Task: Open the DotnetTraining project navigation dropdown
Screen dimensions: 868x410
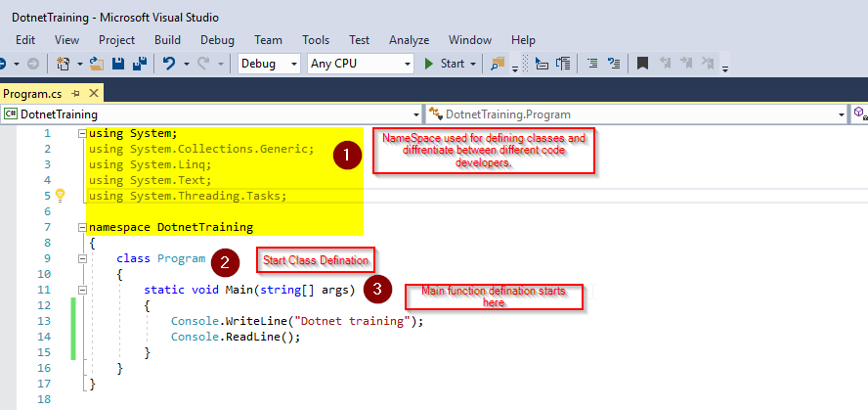Action: coord(211,114)
